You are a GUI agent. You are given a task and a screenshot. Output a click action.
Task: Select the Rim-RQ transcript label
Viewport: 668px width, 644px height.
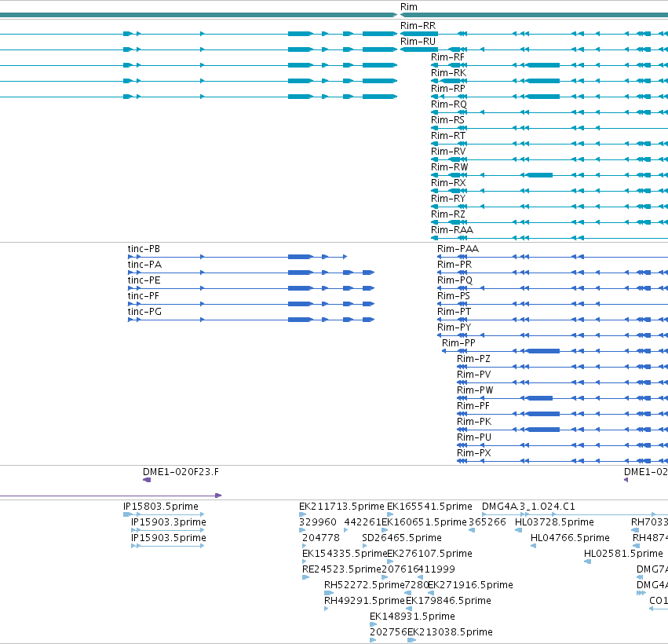[448, 104]
